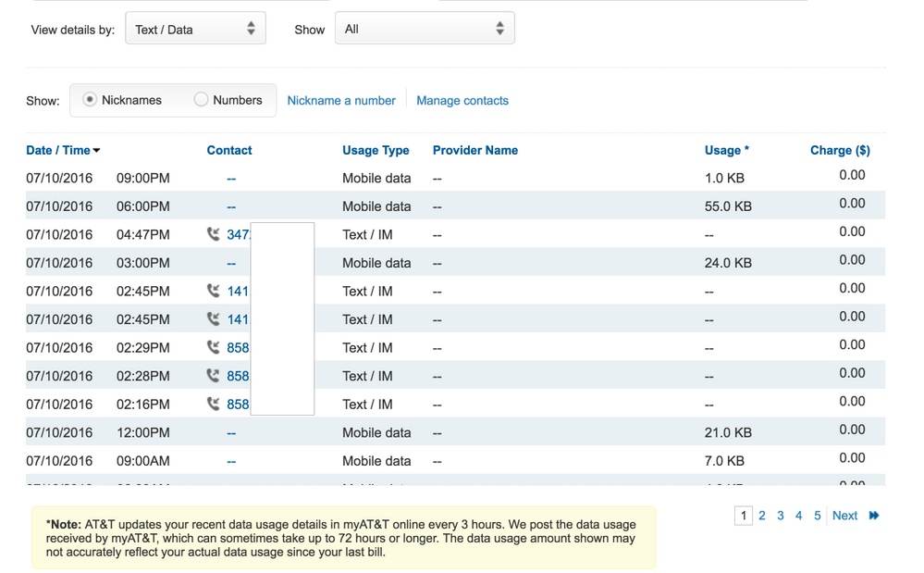924x573 pixels.
Task: Sort table by Usage Type column
Action: click(x=376, y=150)
